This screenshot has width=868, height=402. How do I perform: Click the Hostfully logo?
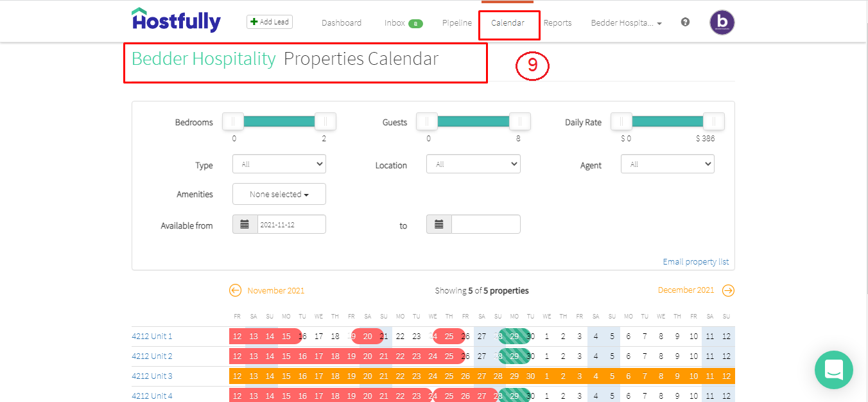(176, 20)
